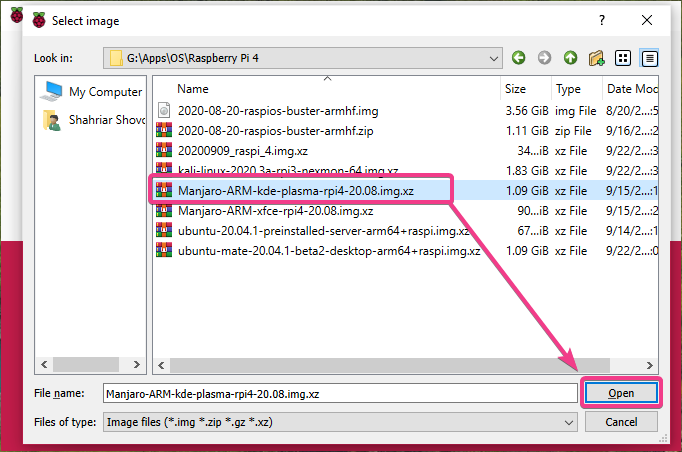
Task: Expand the Look in path dropdown
Action: point(493,58)
